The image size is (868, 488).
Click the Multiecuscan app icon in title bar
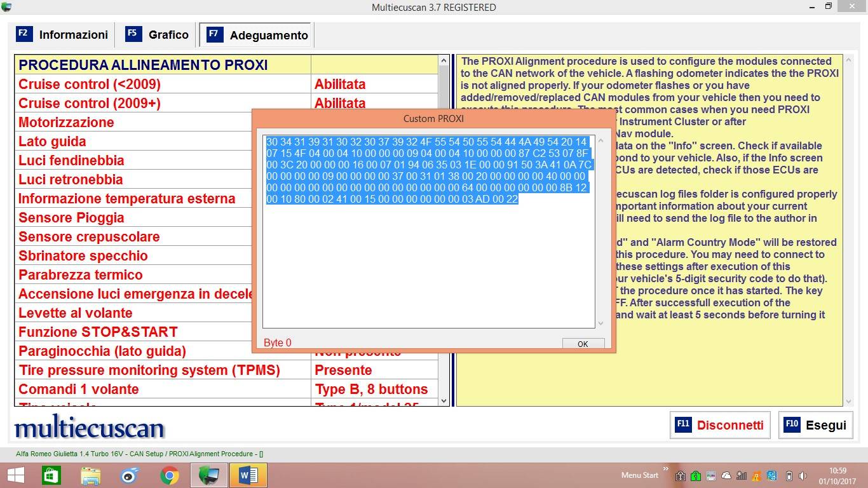(7, 7)
